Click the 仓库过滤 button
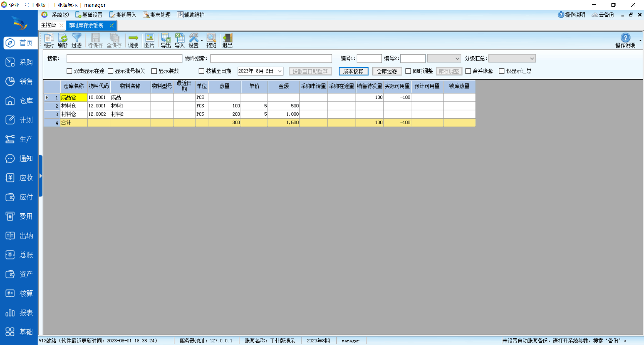 pos(387,71)
